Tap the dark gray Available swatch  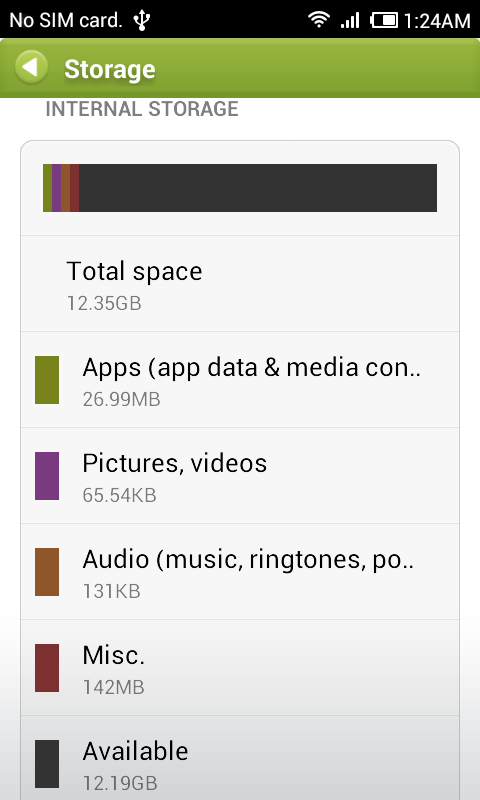(x=47, y=763)
